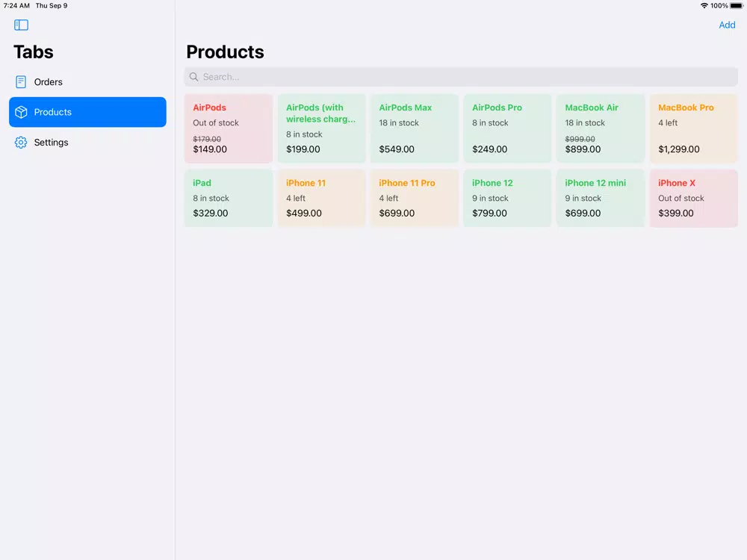Tap the battery indicator icon
The width and height of the screenshot is (747, 560).
pyautogui.click(x=737, y=6)
